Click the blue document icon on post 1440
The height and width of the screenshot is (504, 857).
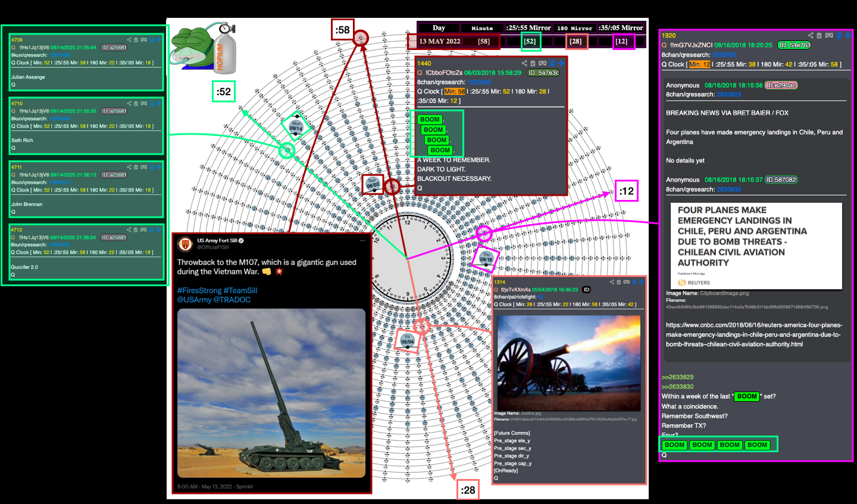(x=552, y=63)
